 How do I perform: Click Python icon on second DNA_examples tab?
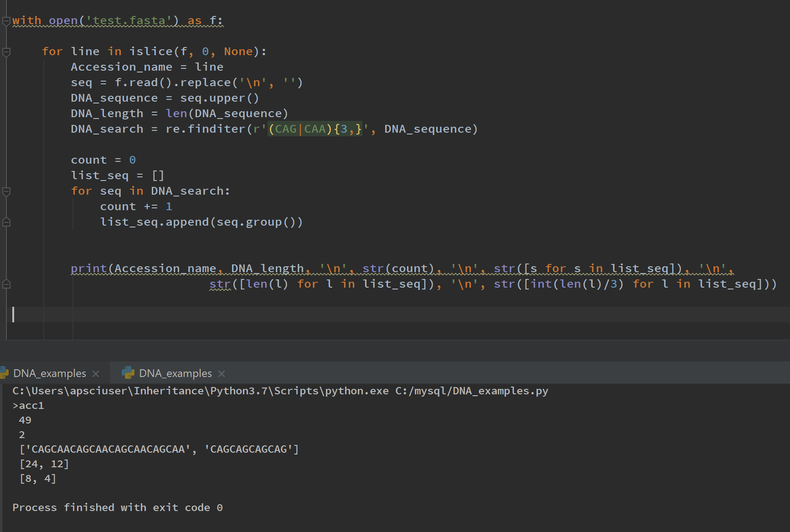point(128,373)
